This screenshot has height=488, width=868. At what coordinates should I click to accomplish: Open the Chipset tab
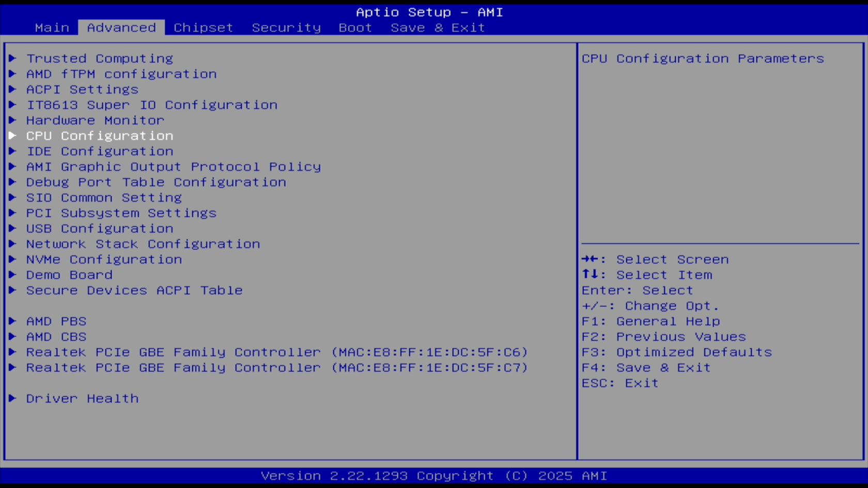click(x=203, y=27)
